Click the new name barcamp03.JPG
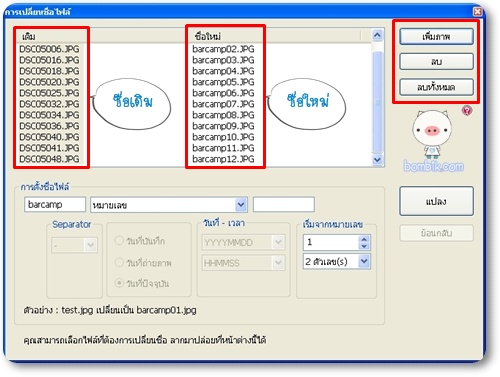 [x=223, y=60]
